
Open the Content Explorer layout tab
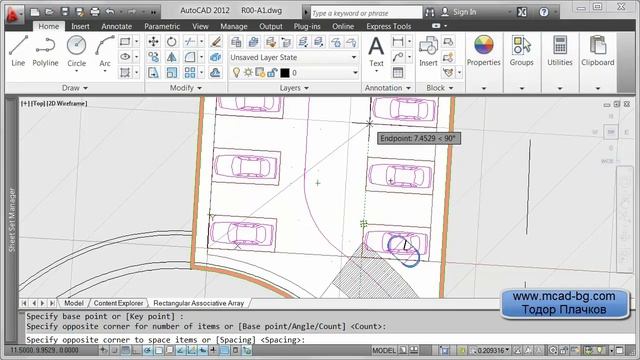tap(118, 303)
